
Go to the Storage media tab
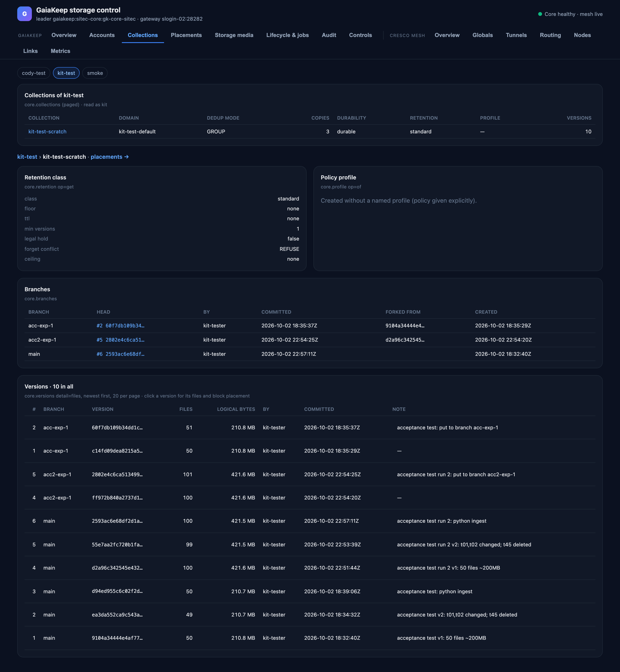pyautogui.click(x=234, y=35)
